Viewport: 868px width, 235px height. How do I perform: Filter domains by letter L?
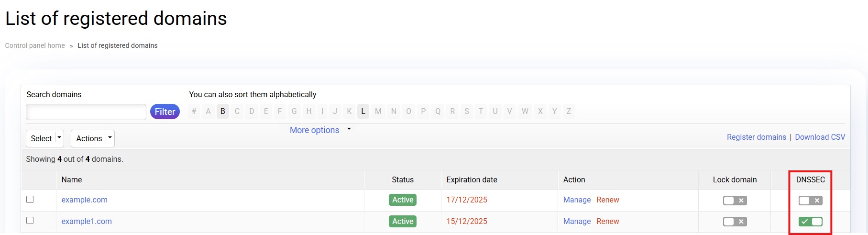click(x=363, y=112)
